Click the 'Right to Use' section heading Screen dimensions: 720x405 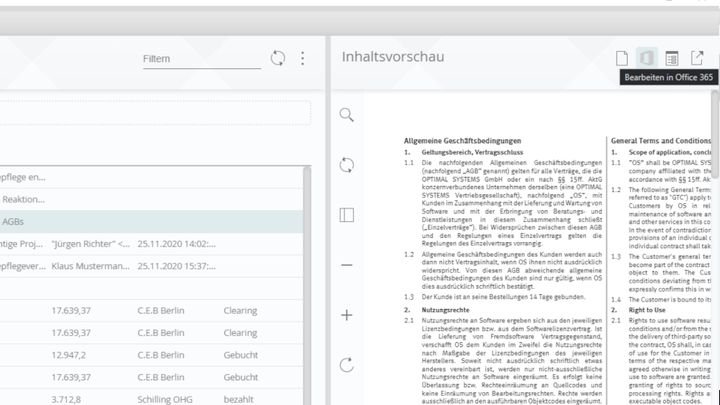pyautogui.click(x=647, y=310)
